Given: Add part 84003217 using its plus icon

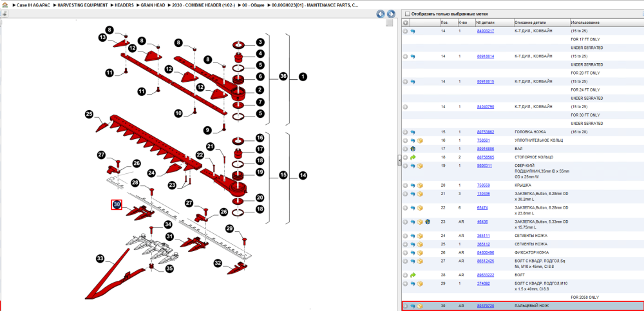Looking at the screenshot, I should (x=405, y=31).
